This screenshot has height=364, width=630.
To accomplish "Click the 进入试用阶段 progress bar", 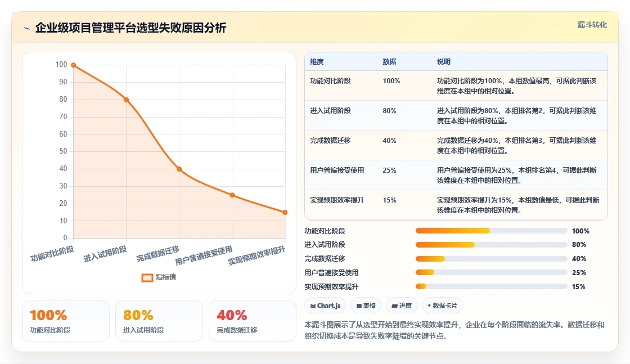I will [x=492, y=245].
